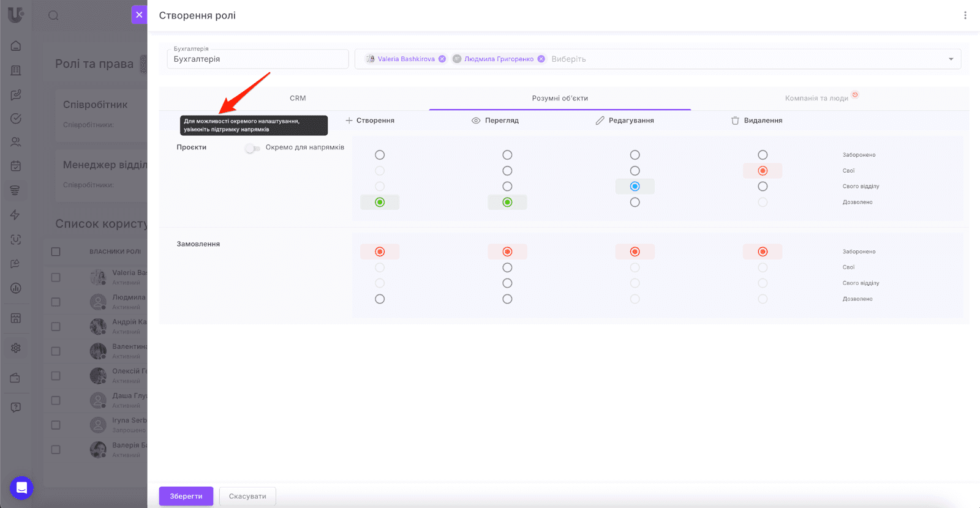Tick the header checkbox in the users list

[x=56, y=252]
